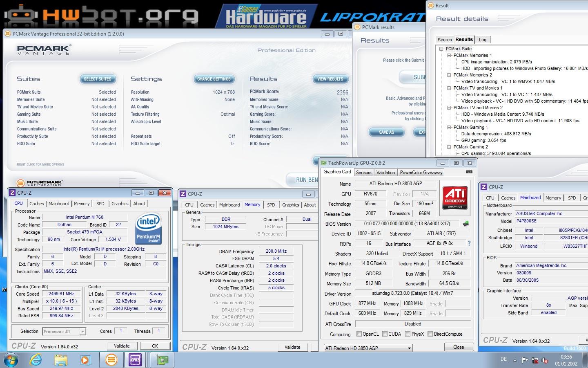Viewport: 588px width, 368px height.
Task: Collapse the PCMark Gaming 1 node
Action: point(449,127)
